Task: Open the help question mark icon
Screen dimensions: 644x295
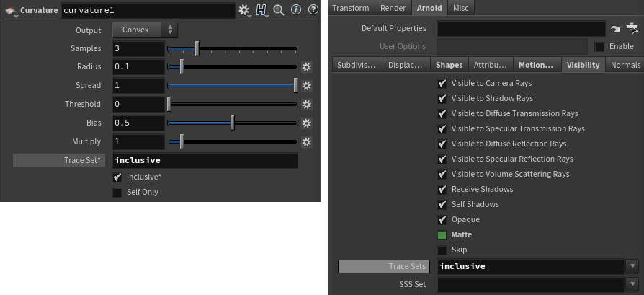Action: (x=313, y=10)
